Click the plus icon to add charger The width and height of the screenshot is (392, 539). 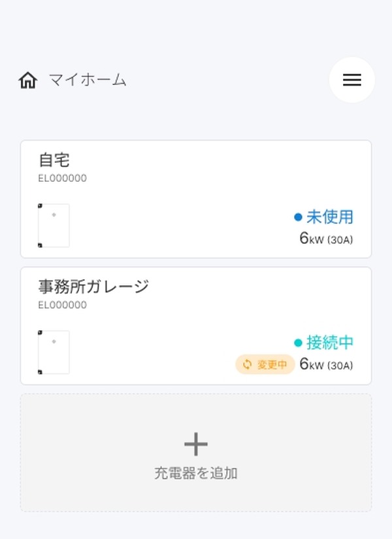[195, 445]
